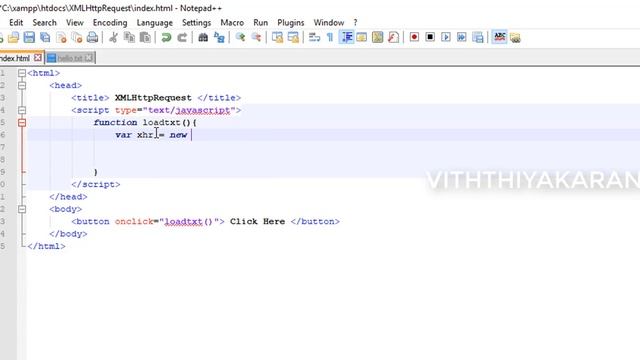The height and width of the screenshot is (360, 640).
Task: Close the index.html tab with its red X
Action: pyautogui.click(x=38, y=58)
